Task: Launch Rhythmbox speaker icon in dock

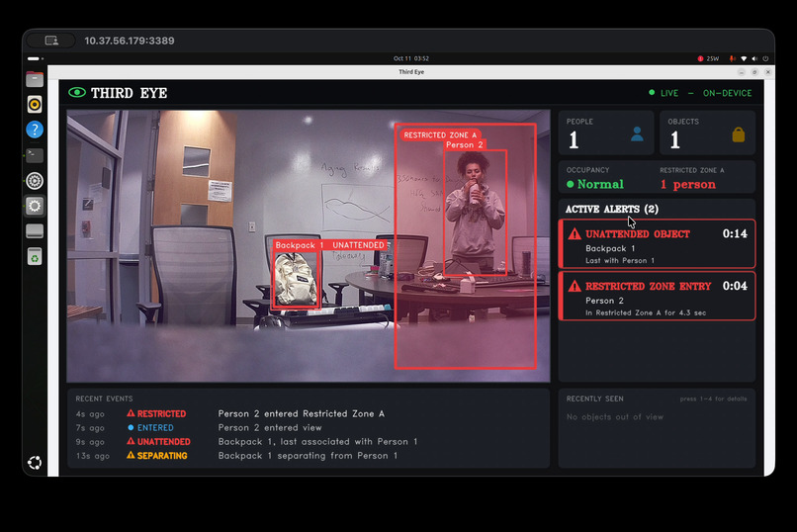Action: (x=35, y=105)
